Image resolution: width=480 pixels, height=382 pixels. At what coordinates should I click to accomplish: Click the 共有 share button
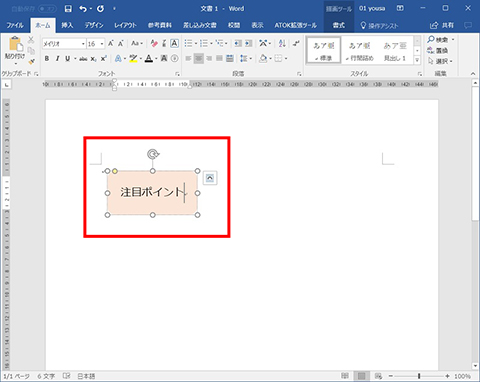442,25
